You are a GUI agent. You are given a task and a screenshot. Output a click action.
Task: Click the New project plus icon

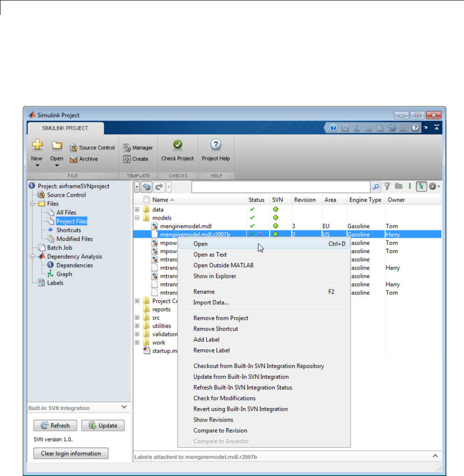point(37,145)
